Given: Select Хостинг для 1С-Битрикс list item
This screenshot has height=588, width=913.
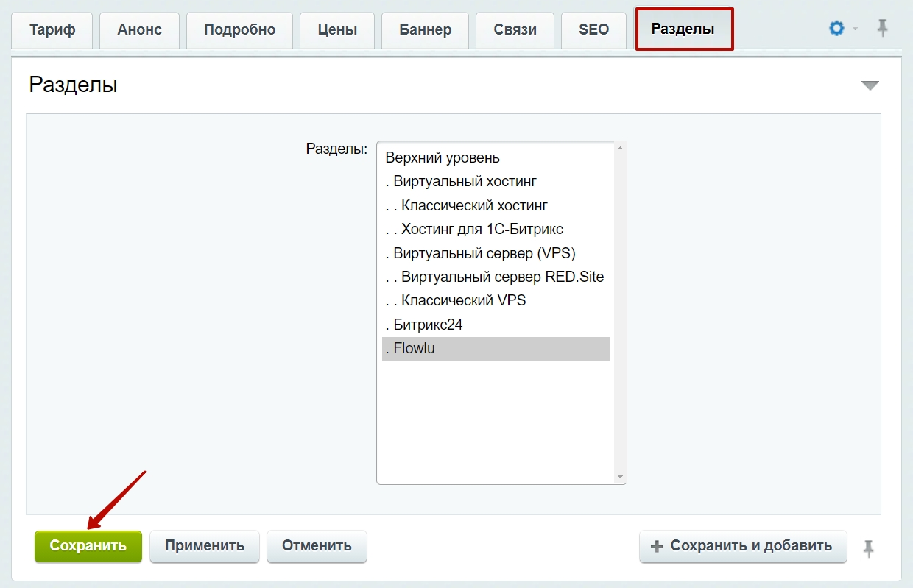Looking at the screenshot, I should [496, 229].
